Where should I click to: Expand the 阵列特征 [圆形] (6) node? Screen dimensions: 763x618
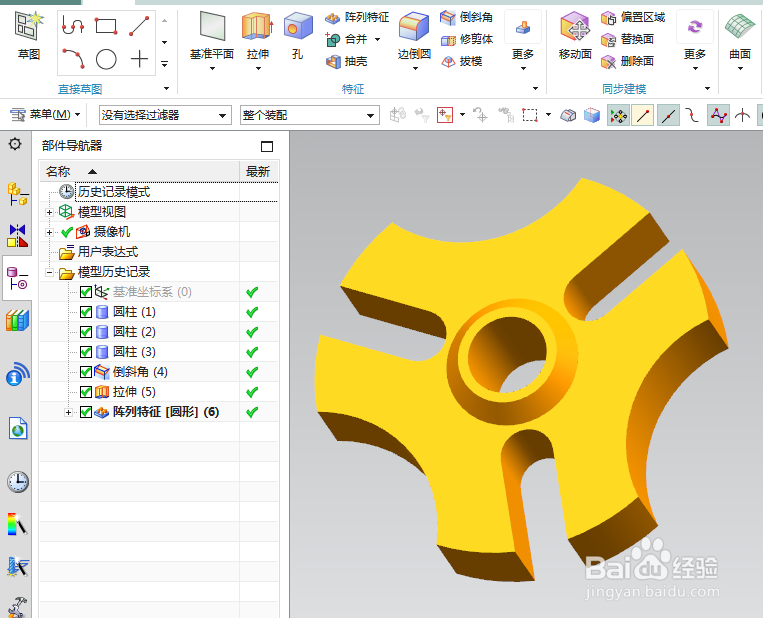69,412
